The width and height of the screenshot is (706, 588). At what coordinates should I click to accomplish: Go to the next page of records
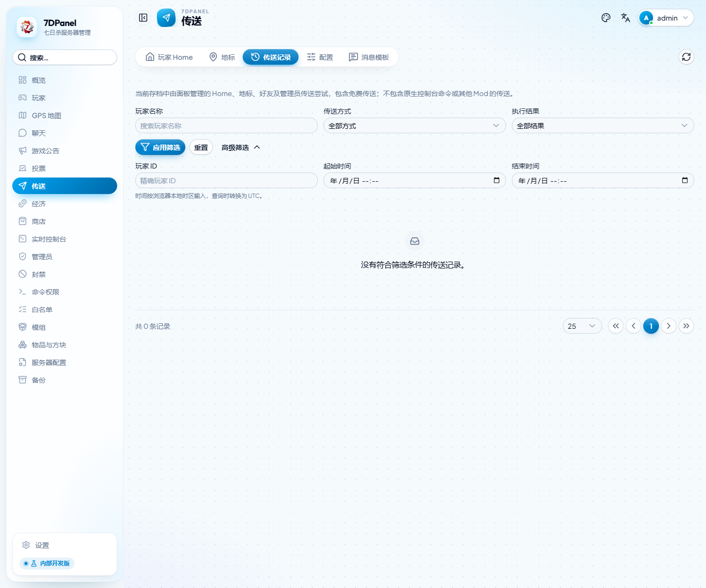click(669, 326)
